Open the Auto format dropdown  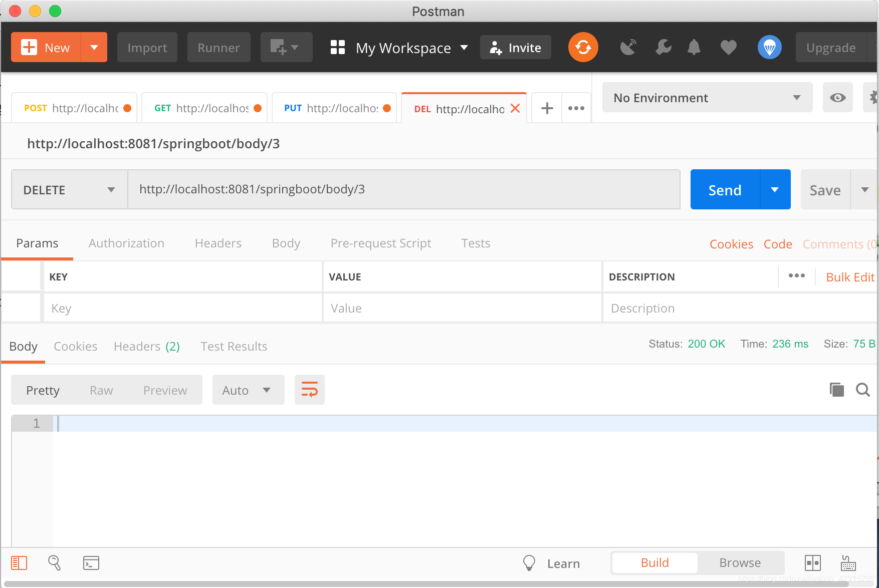point(248,390)
